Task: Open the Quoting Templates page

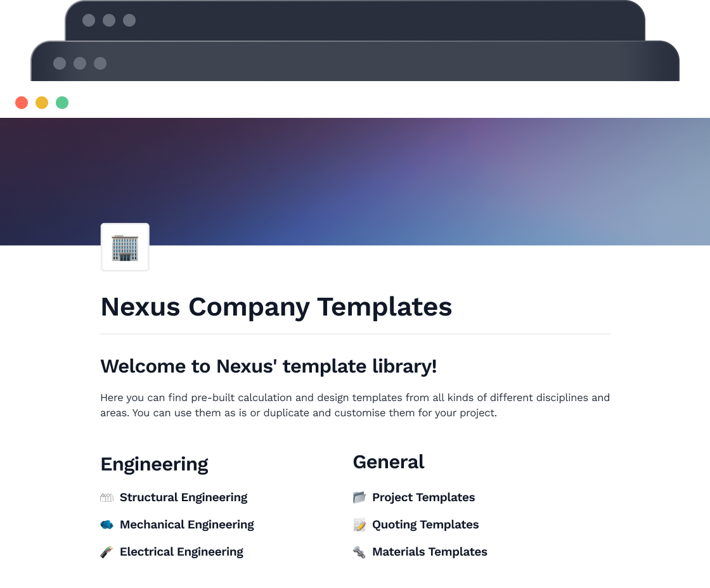Action: pyautogui.click(x=425, y=525)
